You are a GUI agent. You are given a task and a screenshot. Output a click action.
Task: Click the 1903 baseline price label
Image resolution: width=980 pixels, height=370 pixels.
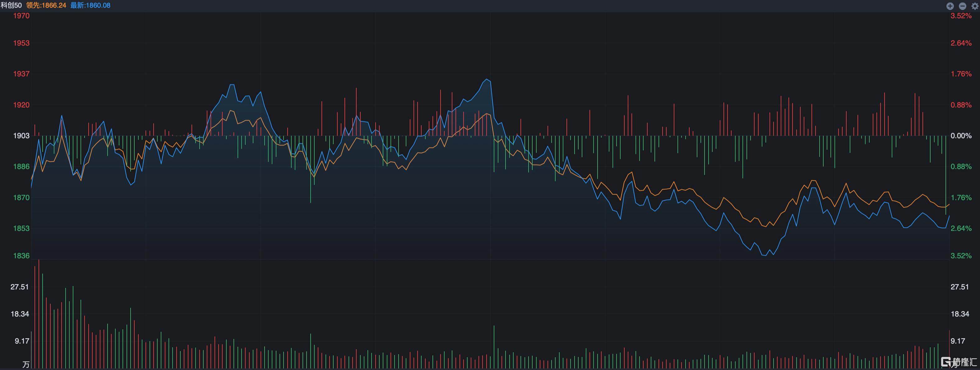[x=21, y=136]
